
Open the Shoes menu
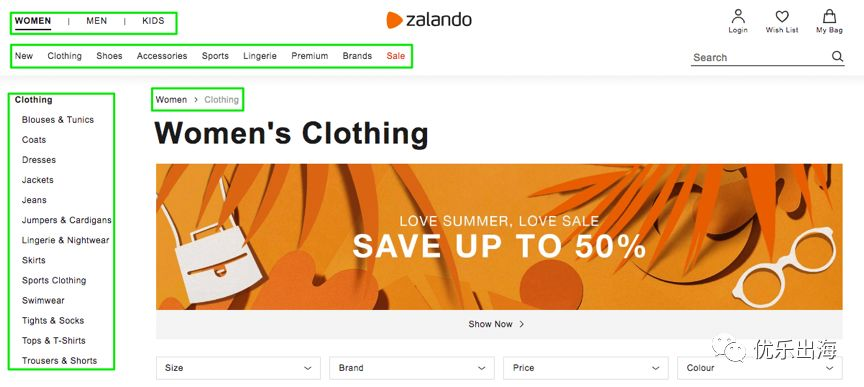point(109,56)
